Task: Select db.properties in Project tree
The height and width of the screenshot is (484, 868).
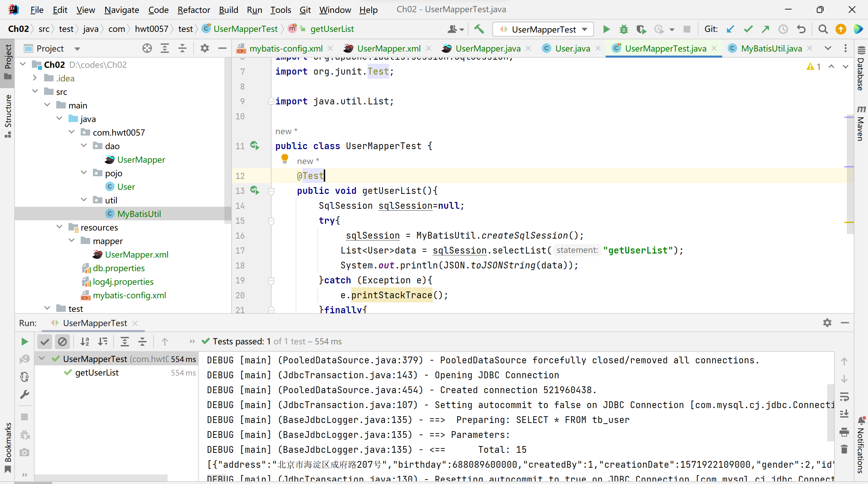Action: [x=119, y=268]
